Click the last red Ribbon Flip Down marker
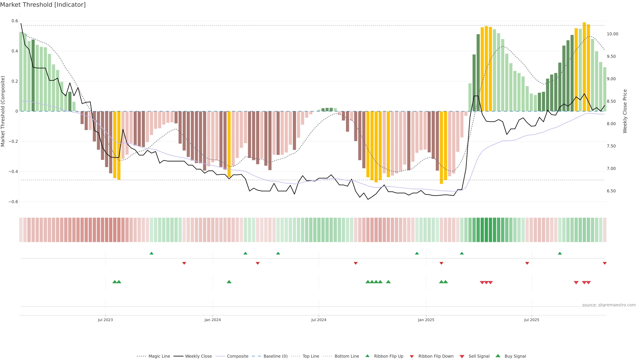The width and height of the screenshot is (644, 362). click(x=604, y=263)
